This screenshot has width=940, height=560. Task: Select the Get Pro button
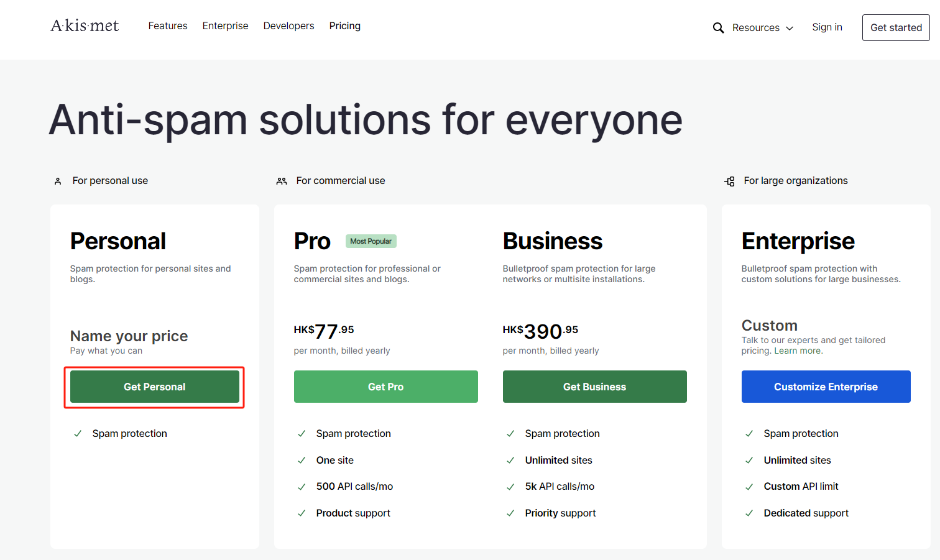point(386,387)
